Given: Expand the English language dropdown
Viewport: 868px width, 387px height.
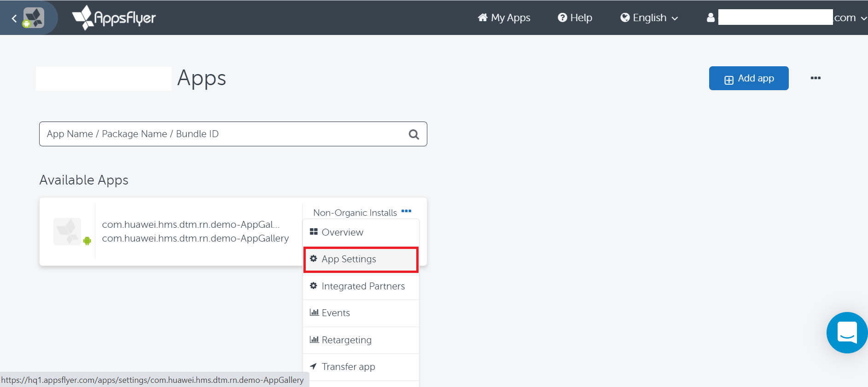Looking at the screenshot, I should 649,17.
